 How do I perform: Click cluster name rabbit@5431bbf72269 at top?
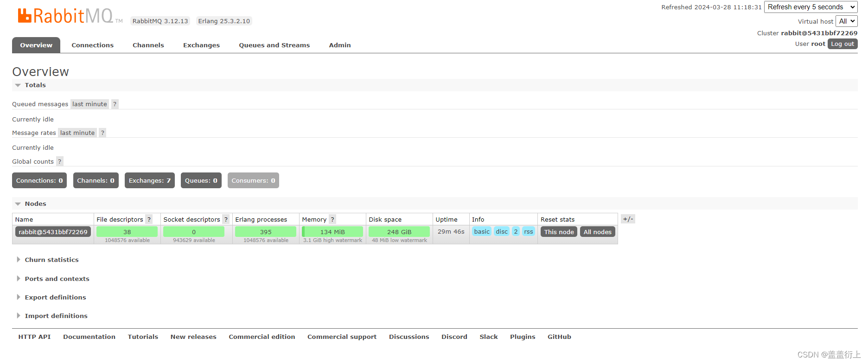point(819,33)
